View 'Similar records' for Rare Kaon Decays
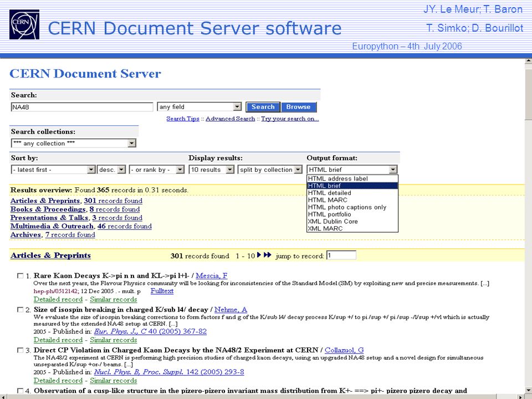The image size is (532, 399). pyautogui.click(x=113, y=299)
